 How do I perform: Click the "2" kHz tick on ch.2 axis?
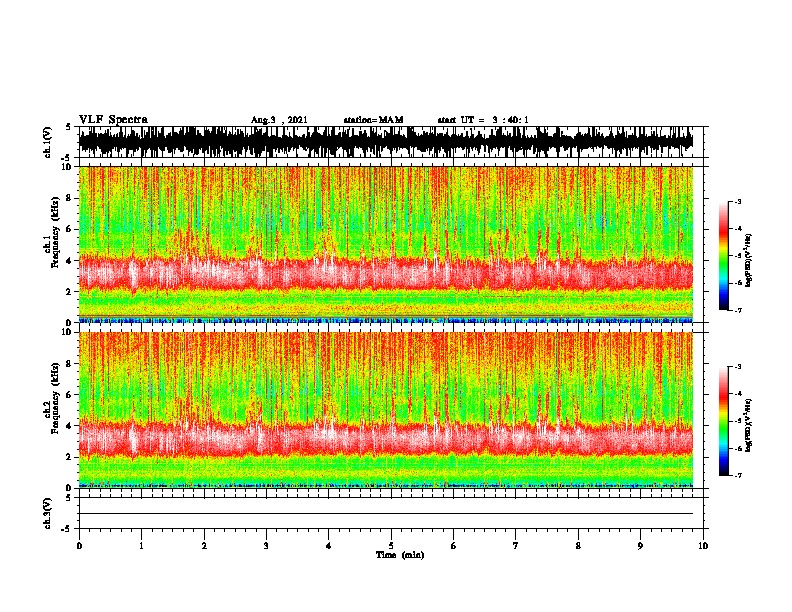pos(70,457)
